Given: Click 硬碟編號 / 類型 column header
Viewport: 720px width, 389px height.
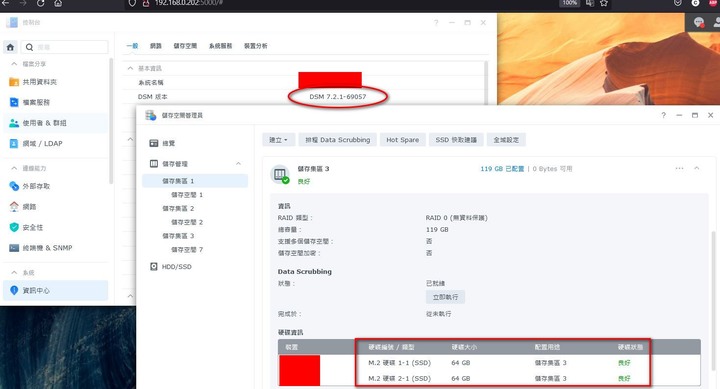Looking at the screenshot, I should (391, 347).
